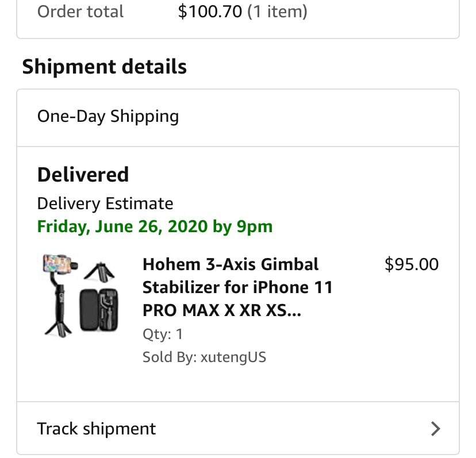Open the Track shipment row
Image resolution: width=476 pixels, height=458 pixels.
237,428
